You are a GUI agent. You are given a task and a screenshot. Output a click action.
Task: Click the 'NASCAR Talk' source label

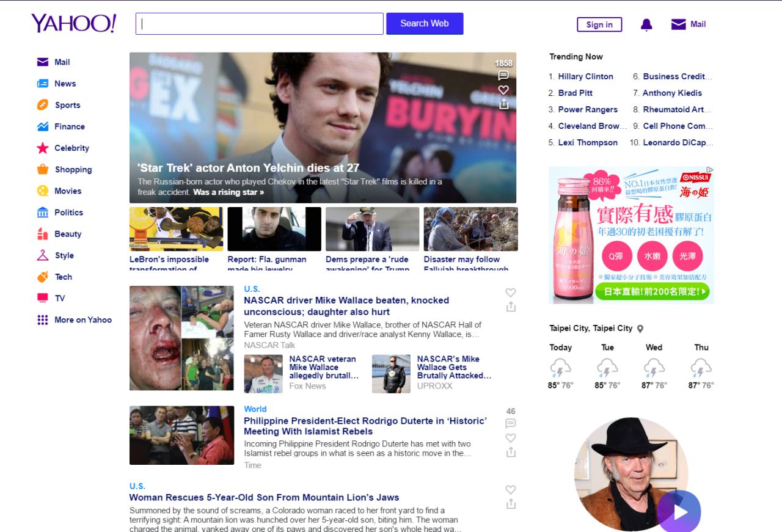[x=269, y=345]
